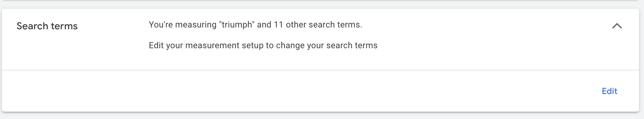Select the Search terms heading
The image size is (644, 119).
coord(47,26)
